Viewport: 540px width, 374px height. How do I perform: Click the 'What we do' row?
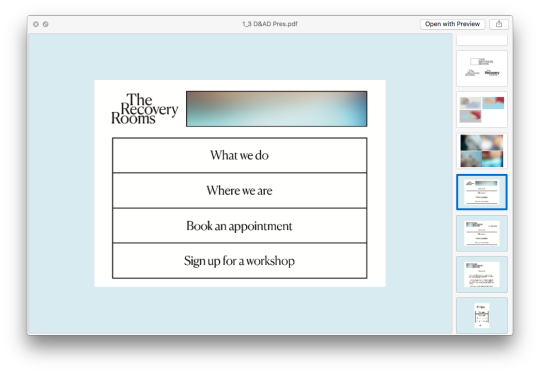pos(239,155)
